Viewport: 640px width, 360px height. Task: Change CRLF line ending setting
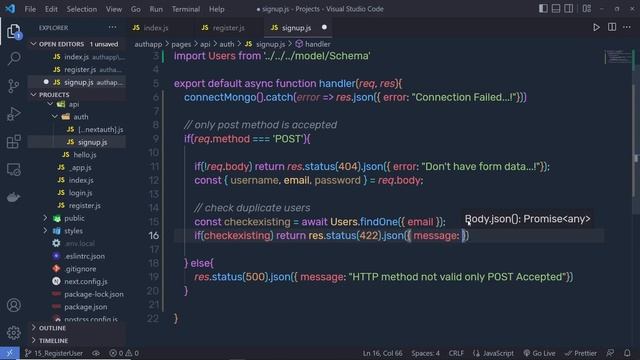pyautogui.click(x=456, y=353)
